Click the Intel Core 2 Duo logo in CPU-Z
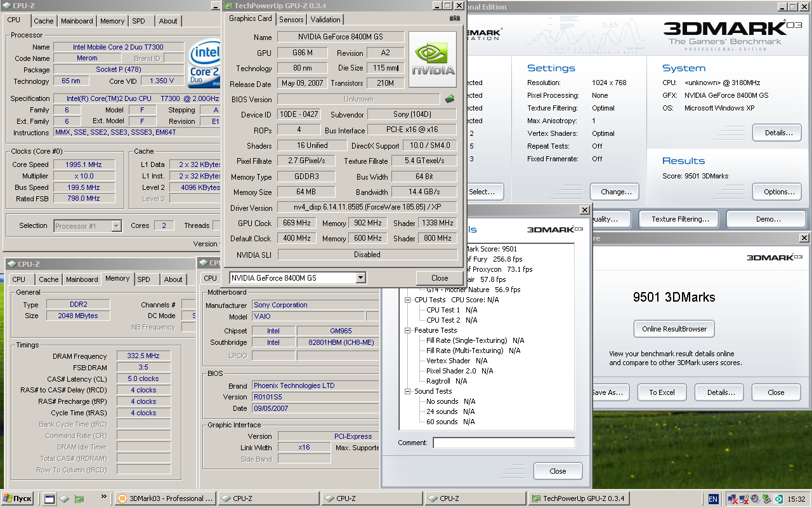 click(x=204, y=65)
